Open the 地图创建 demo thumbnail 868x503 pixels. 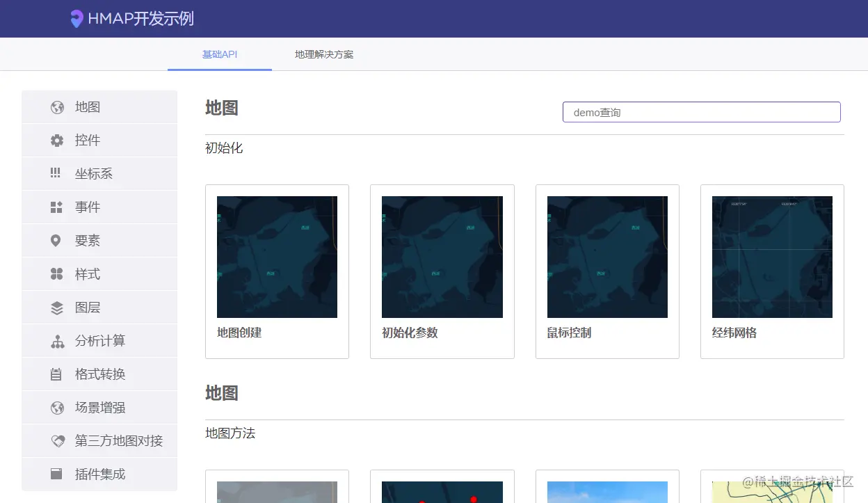coord(277,257)
